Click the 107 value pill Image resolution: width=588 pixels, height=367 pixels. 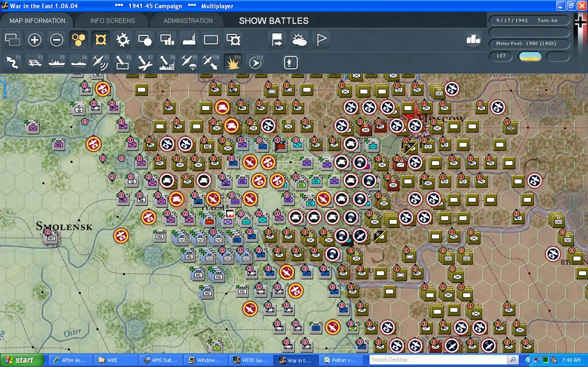point(501,56)
